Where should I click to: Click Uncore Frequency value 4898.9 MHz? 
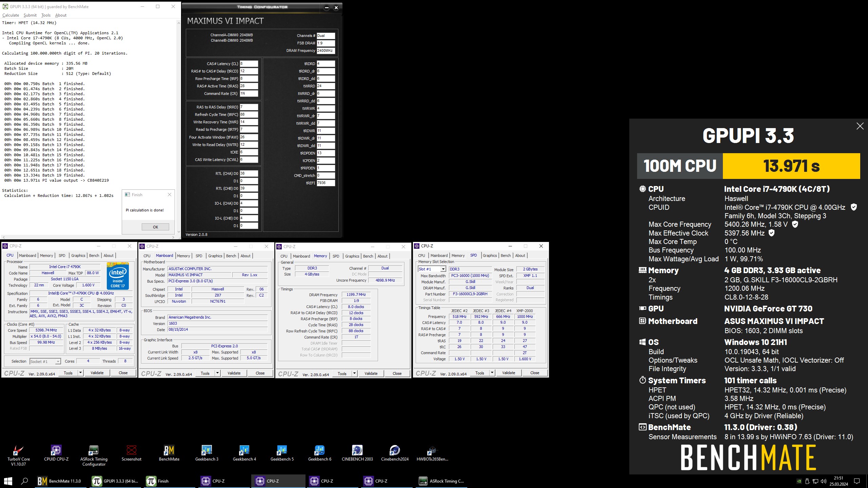click(x=385, y=280)
